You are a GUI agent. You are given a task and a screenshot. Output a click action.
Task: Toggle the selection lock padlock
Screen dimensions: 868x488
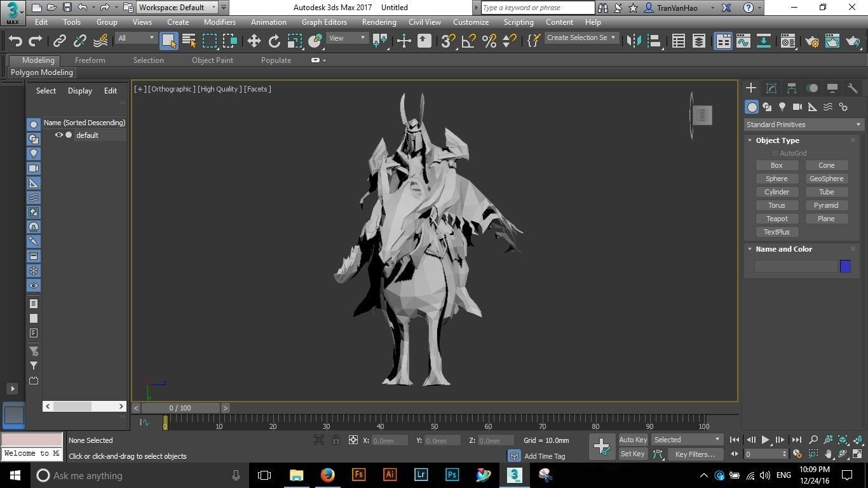[336, 440]
